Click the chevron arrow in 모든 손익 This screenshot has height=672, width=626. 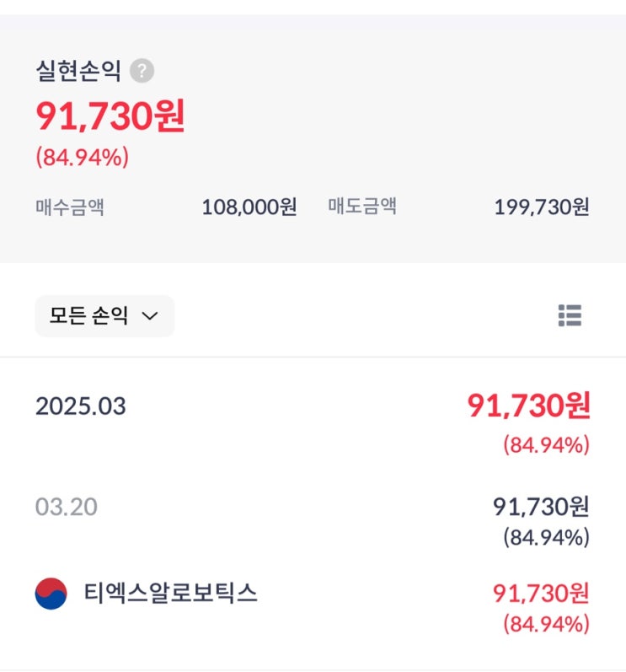(x=150, y=316)
